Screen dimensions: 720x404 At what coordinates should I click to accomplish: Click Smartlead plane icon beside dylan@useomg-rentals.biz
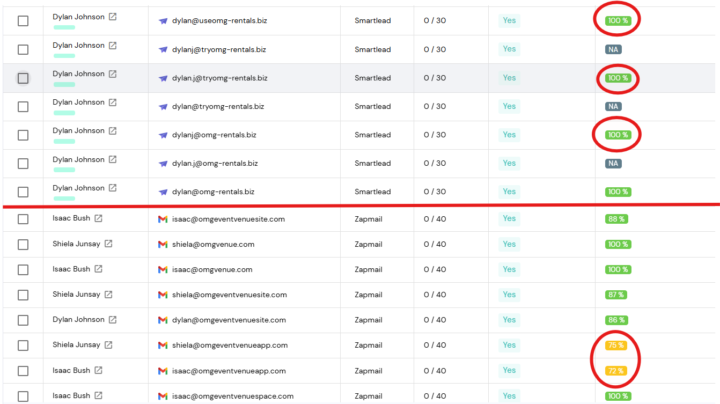(163, 21)
